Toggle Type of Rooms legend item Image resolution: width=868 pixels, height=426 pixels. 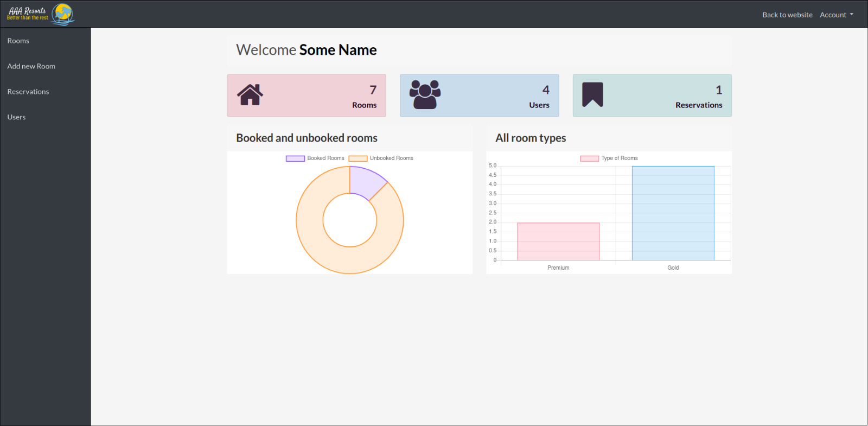click(x=609, y=158)
